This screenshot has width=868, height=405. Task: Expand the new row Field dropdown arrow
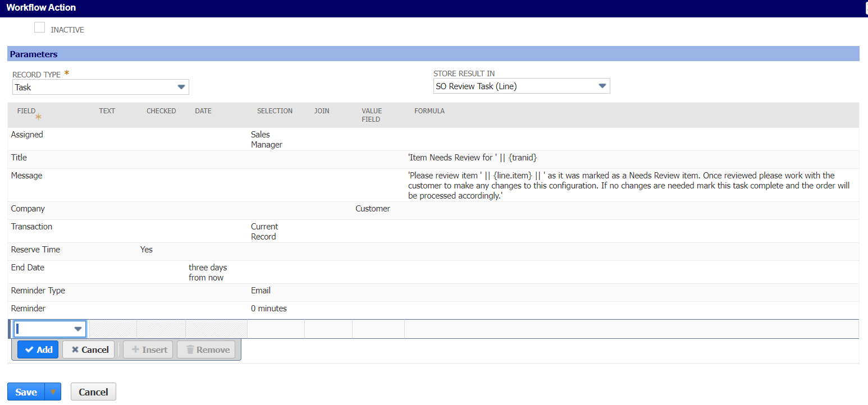[78, 329]
